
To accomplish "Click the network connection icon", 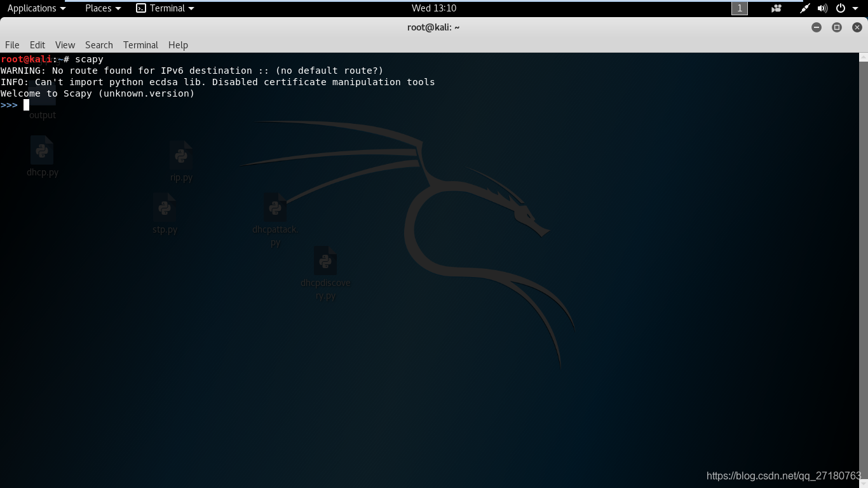I will [805, 8].
